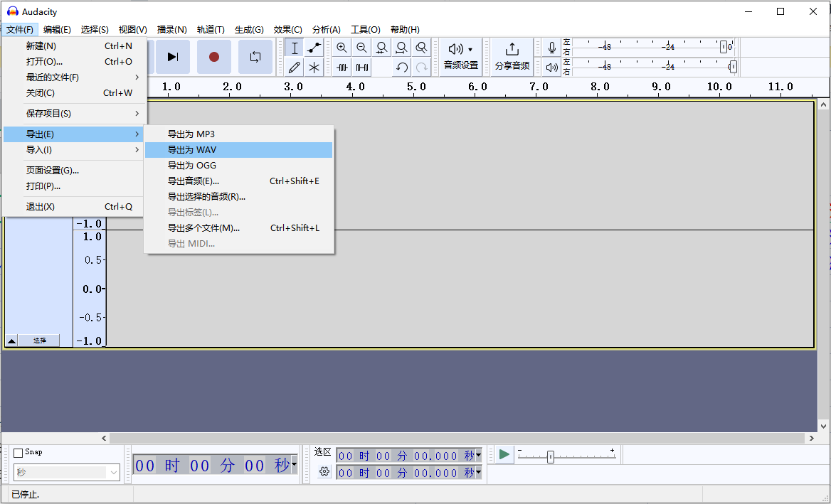The height and width of the screenshot is (504, 831).
Task: Click the track 选择 button
Action: click(x=39, y=341)
